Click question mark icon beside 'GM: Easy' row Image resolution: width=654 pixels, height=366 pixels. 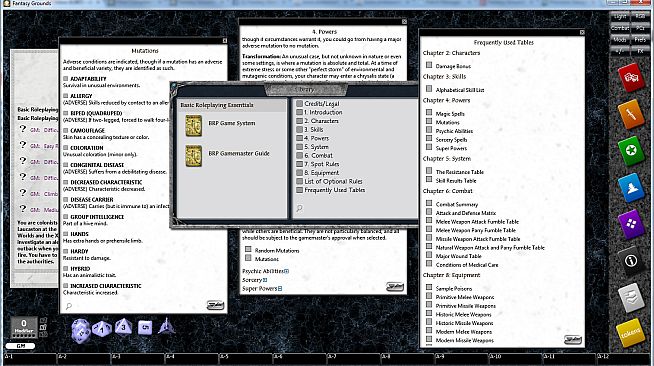(23, 145)
